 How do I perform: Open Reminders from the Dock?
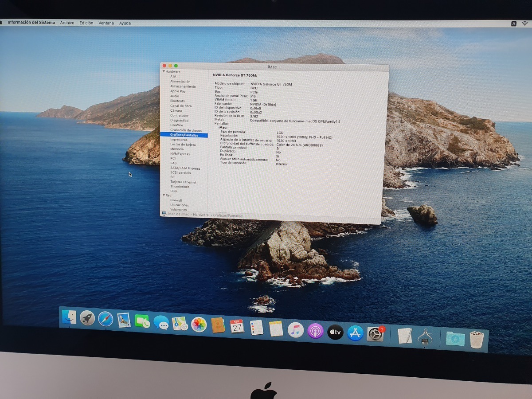257,328
